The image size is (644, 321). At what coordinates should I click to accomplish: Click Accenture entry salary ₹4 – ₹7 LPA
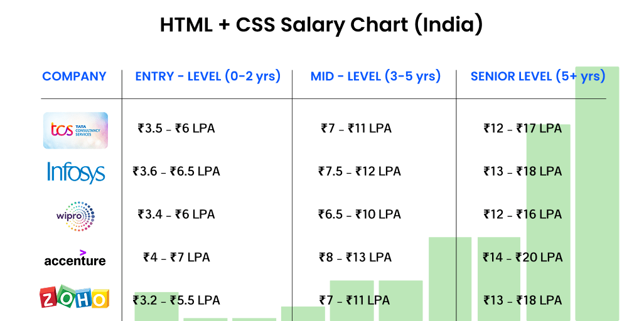176,257
